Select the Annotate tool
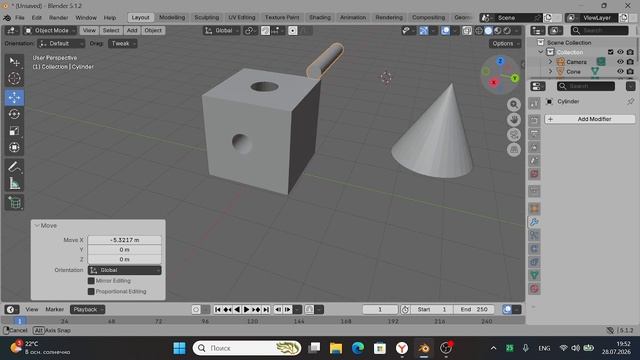 14,167
